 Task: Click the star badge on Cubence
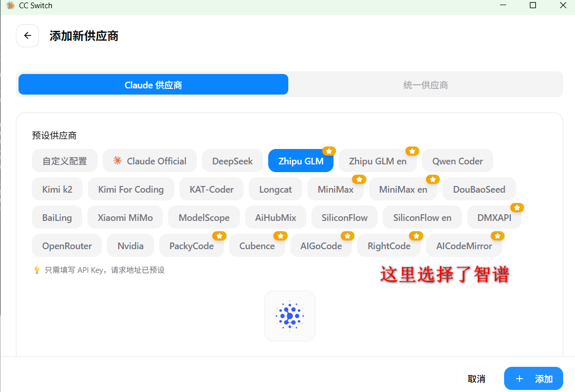click(x=281, y=236)
